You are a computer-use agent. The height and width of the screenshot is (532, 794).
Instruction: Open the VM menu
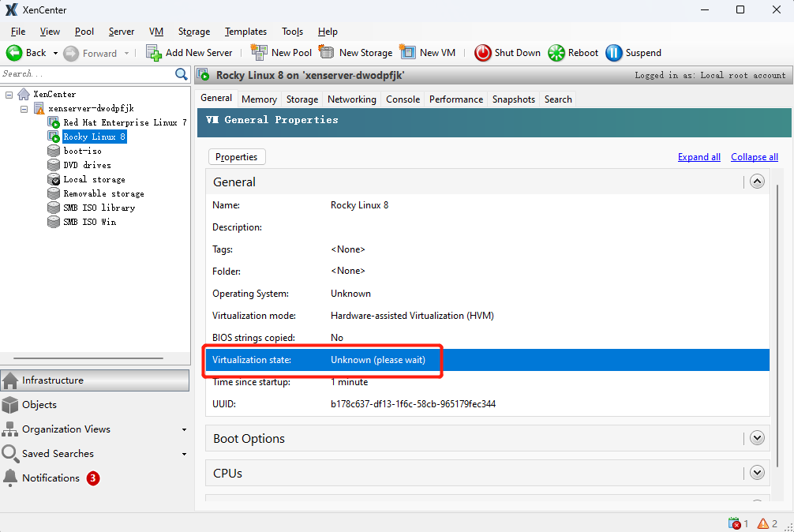155,32
